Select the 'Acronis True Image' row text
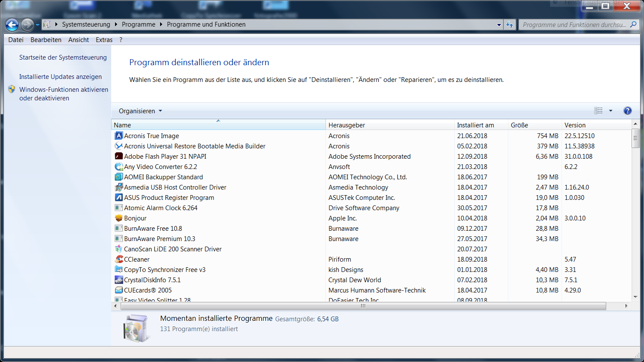 [152, 136]
